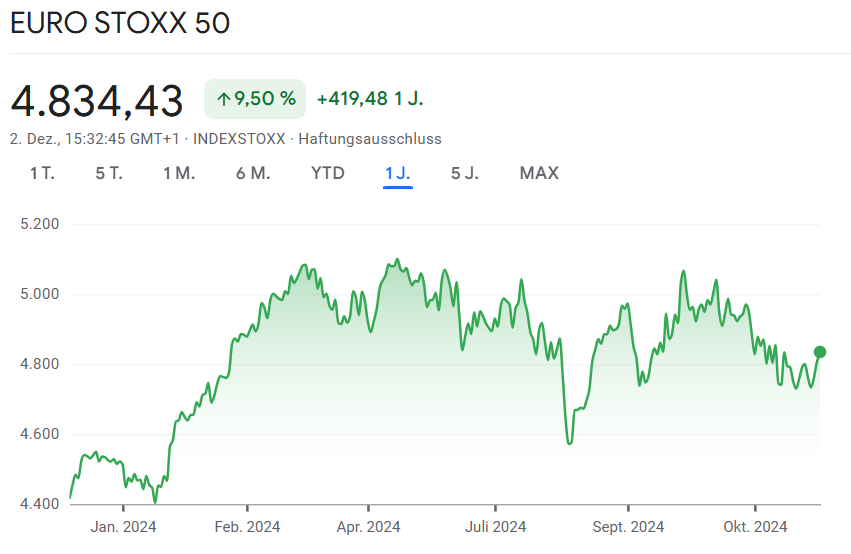Click the green current-price dot on chart
Screen dimensions: 851x554
tap(820, 352)
